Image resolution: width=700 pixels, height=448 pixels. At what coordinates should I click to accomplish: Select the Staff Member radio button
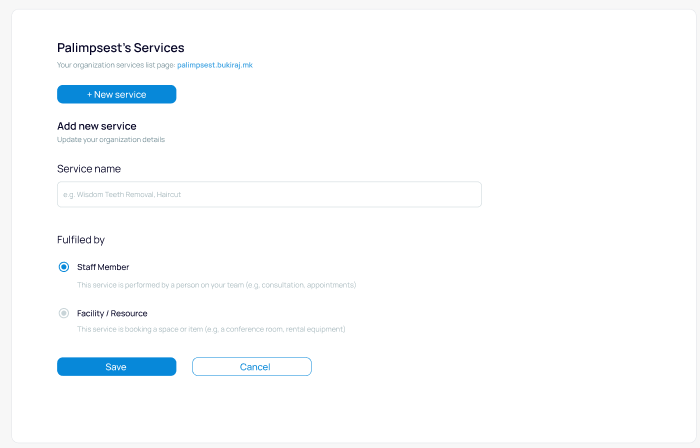[64, 267]
